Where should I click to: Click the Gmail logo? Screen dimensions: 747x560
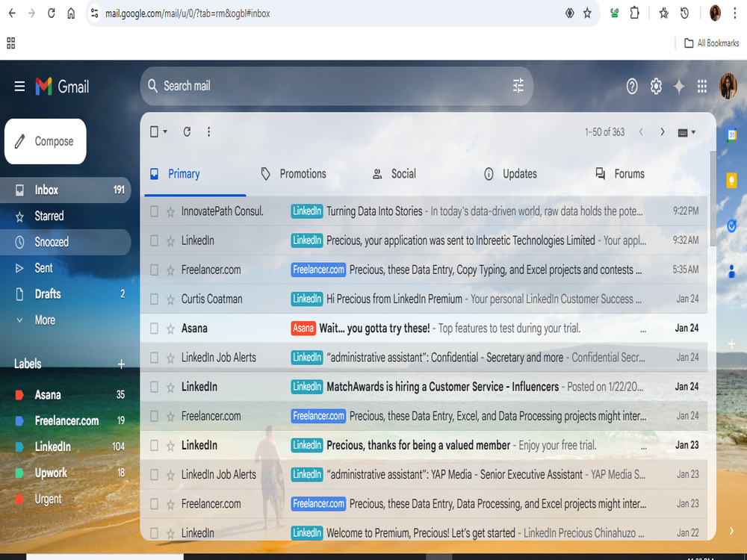click(62, 86)
